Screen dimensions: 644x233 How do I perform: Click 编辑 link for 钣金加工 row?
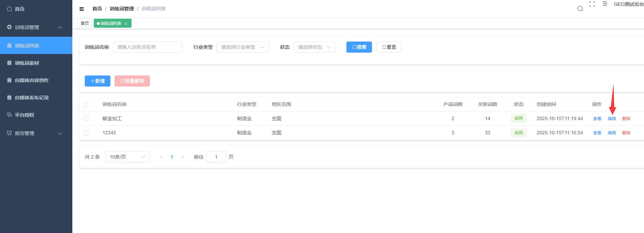611,118
